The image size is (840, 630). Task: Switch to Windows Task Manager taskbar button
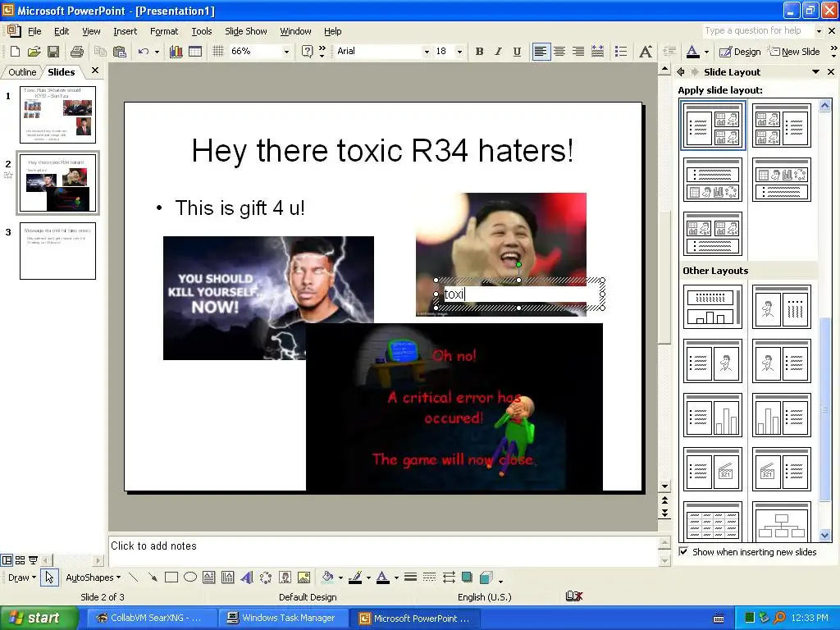(x=282, y=619)
